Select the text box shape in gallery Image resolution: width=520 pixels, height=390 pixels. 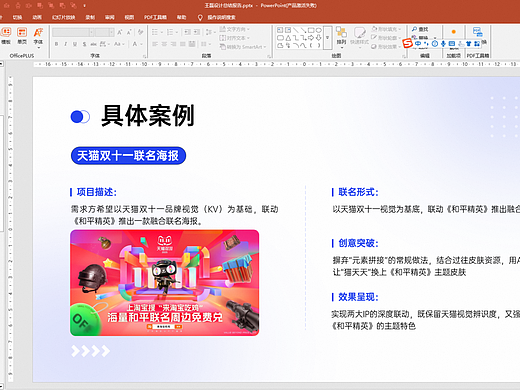click(280, 30)
